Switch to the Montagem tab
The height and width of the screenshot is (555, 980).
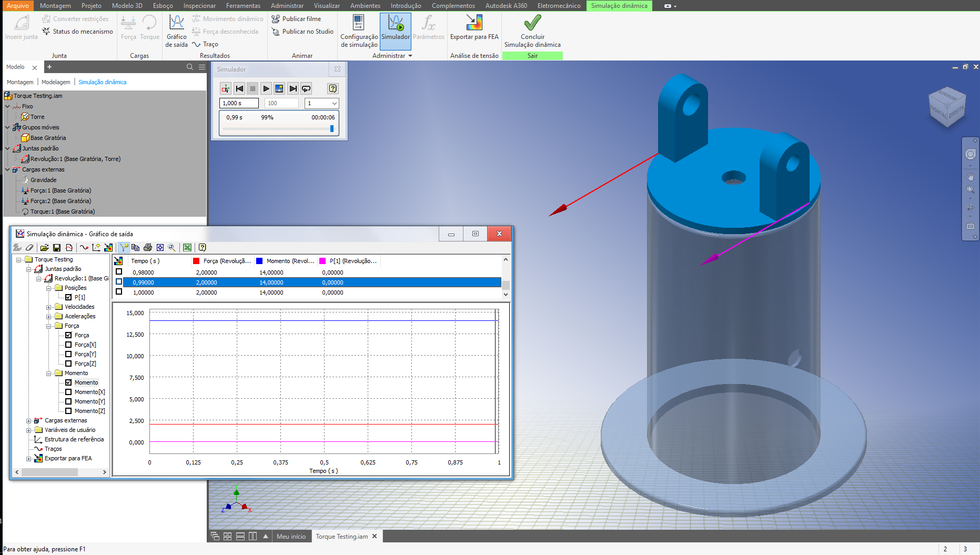[20, 82]
